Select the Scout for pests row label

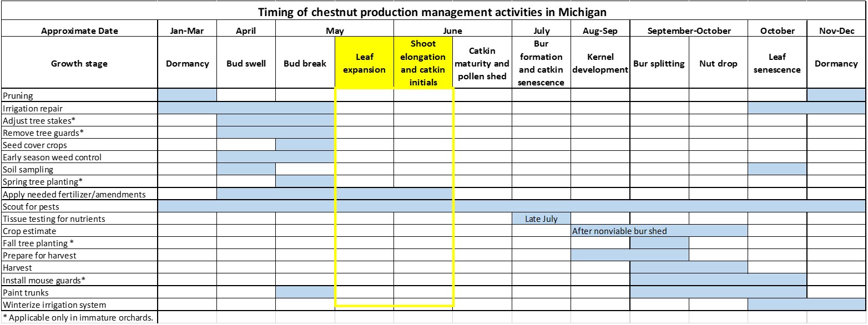pyautogui.click(x=31, y=207)
